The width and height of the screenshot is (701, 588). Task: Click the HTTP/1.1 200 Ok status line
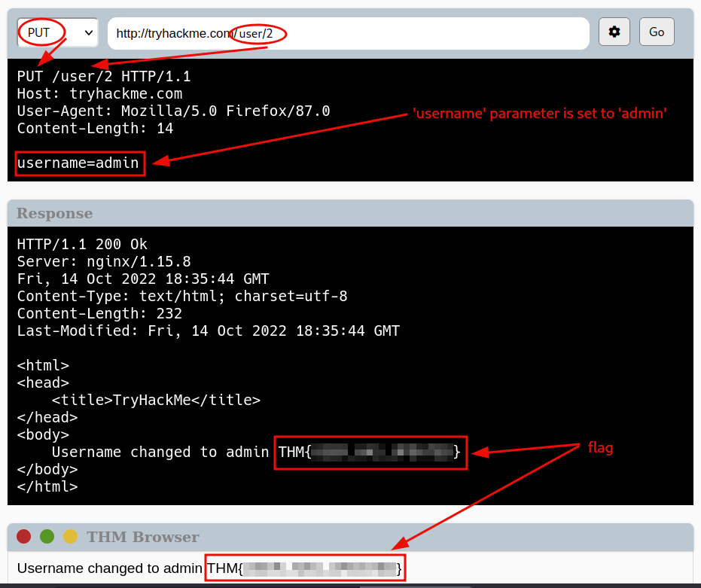(82, 244)
